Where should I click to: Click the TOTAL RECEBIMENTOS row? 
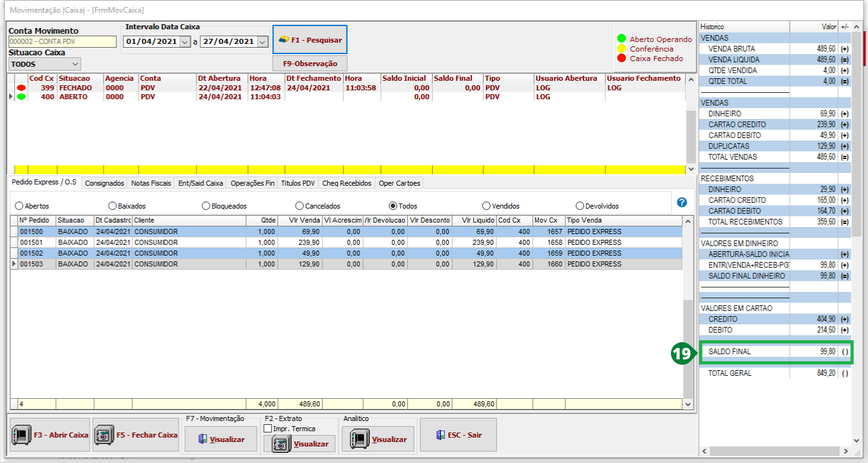775,222
